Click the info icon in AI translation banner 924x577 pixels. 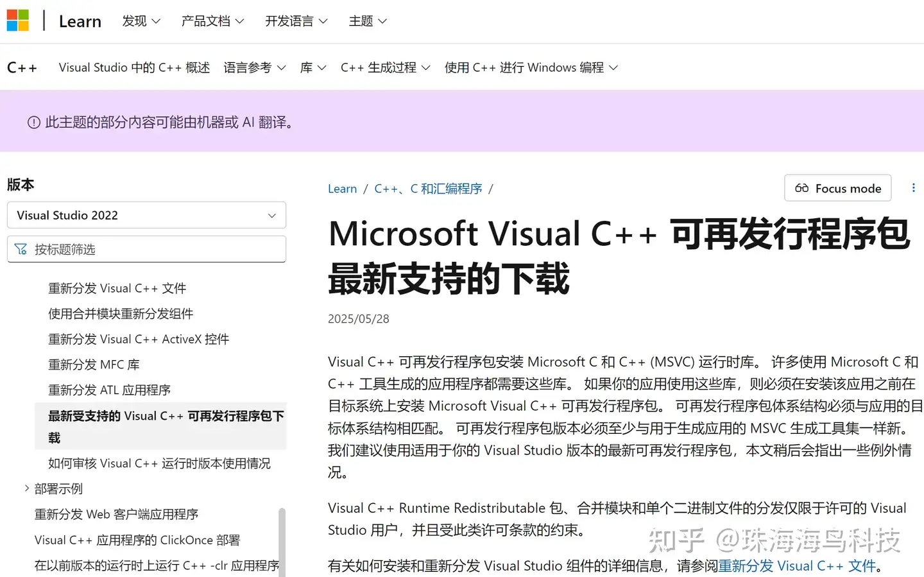(34, 122)
